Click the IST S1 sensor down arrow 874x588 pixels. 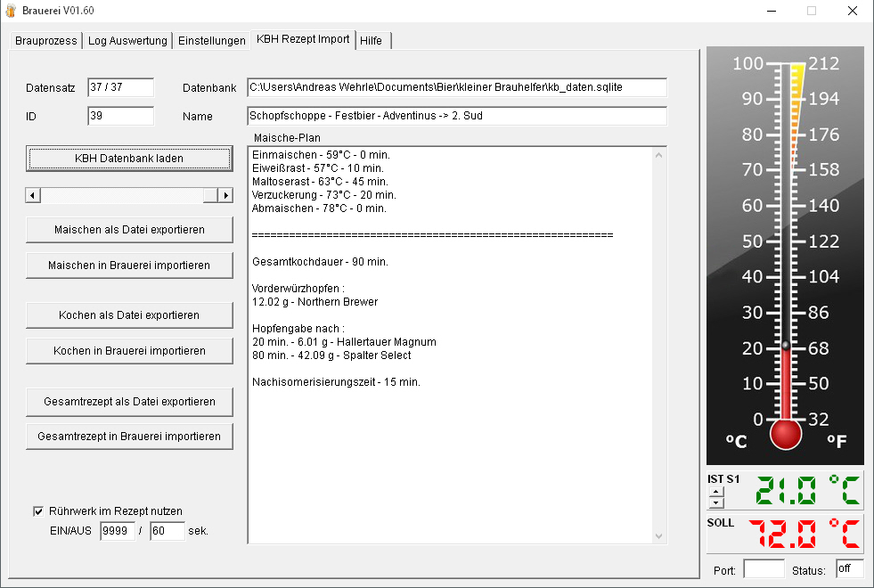(x=715, y=502)
